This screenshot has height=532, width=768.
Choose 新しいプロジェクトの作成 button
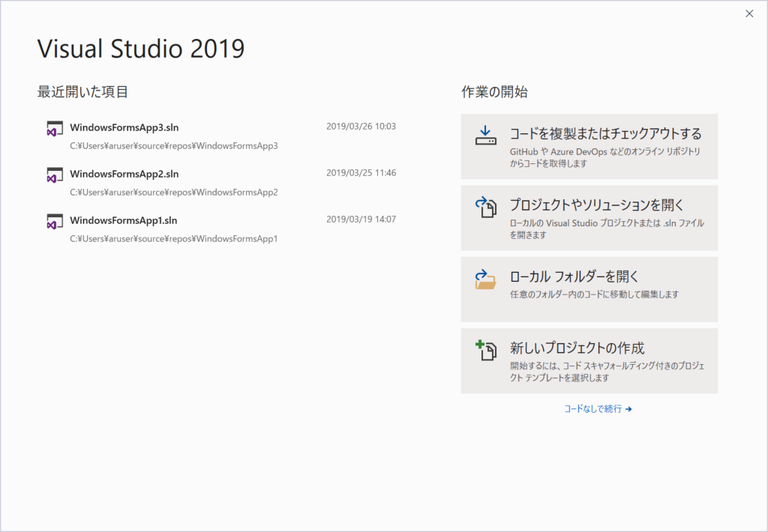coord(589,361)
